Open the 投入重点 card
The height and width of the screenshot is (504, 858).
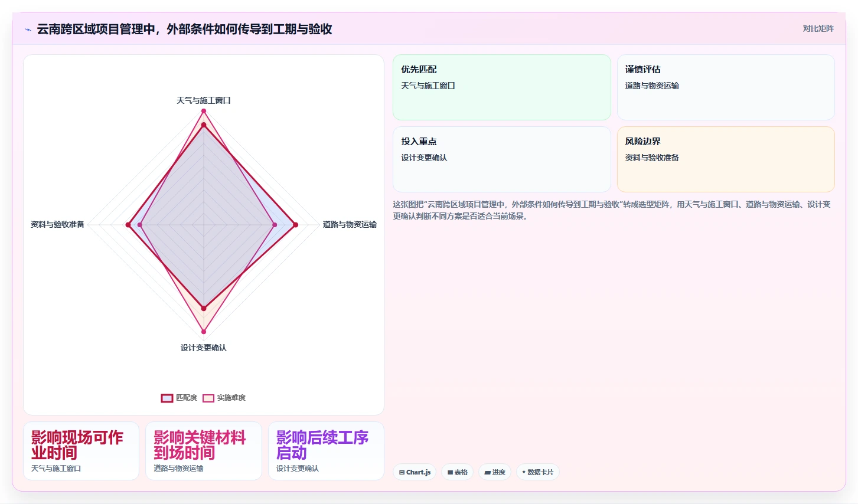tap(502, 159)
